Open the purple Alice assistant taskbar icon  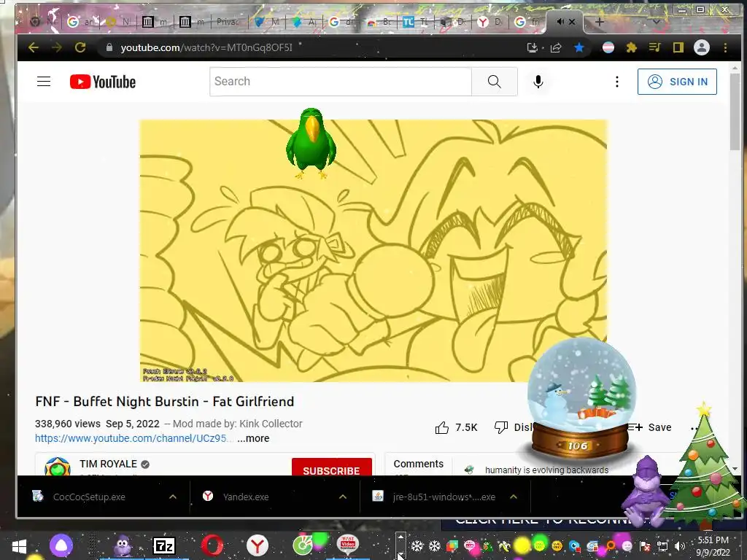click(x=61, y=545)
